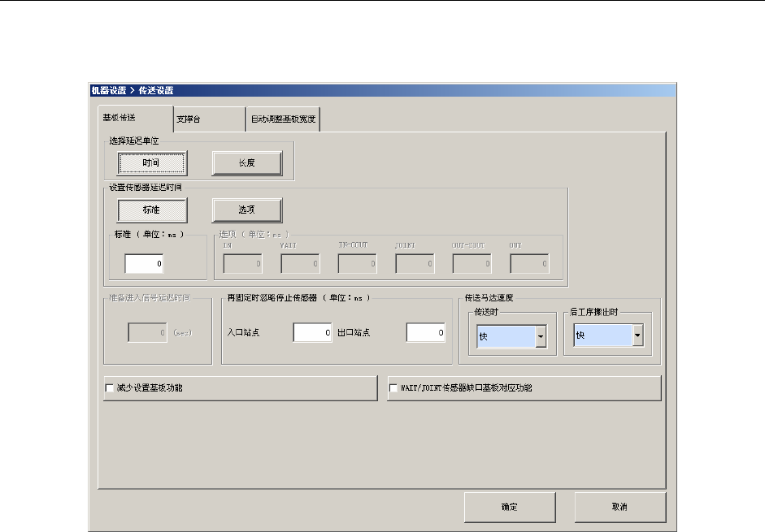Confirm settings with 确定 button
The height and width of the screenshot is (532, 765).
[x=510, y=507]
